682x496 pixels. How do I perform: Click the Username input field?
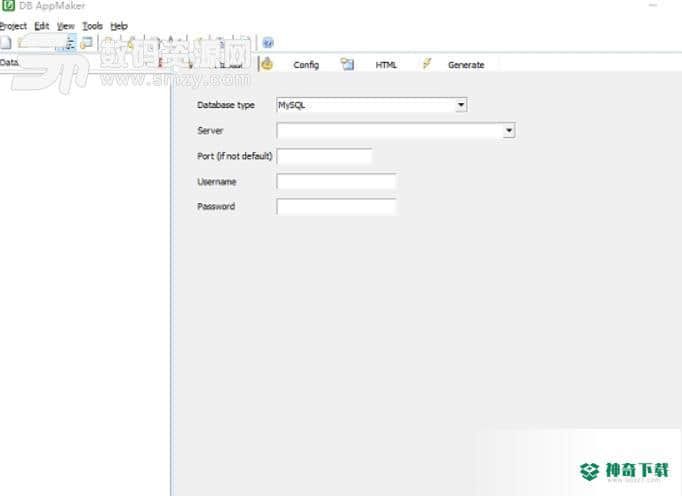tap(336, 181)
